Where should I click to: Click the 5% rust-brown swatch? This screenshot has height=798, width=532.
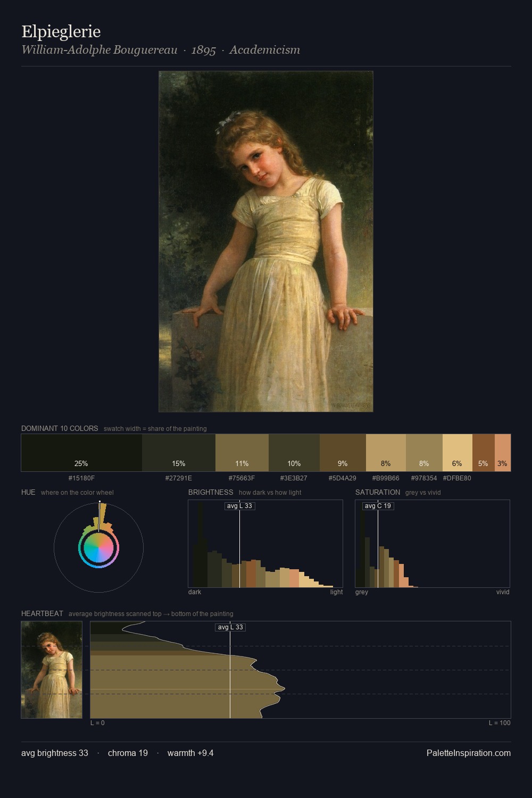coord(484,453)
